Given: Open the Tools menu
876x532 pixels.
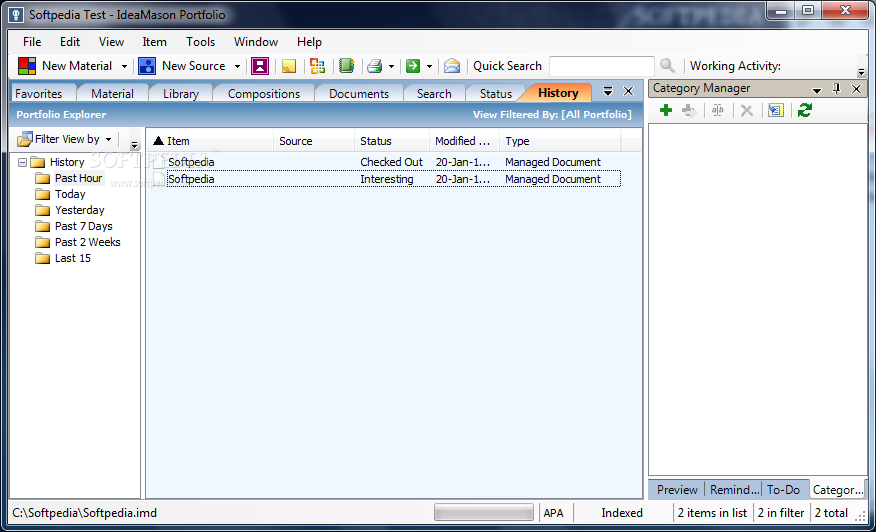Looking at the screenshot, I should pyautogui.click(x=201, y=42).
